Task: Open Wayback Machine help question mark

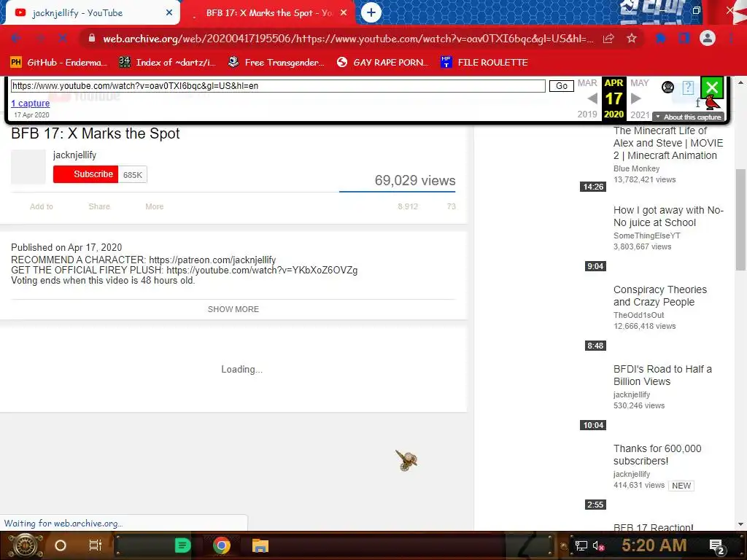Action: click(x=688, y=87)
